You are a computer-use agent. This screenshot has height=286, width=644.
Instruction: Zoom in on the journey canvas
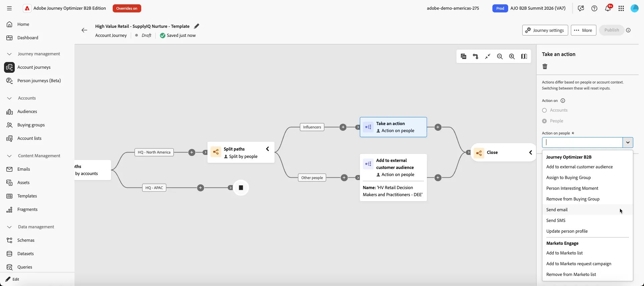512,56
